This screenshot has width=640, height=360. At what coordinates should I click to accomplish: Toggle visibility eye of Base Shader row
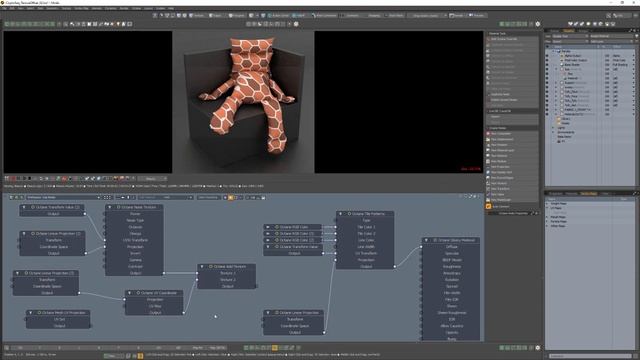click(x=547, y=64)
